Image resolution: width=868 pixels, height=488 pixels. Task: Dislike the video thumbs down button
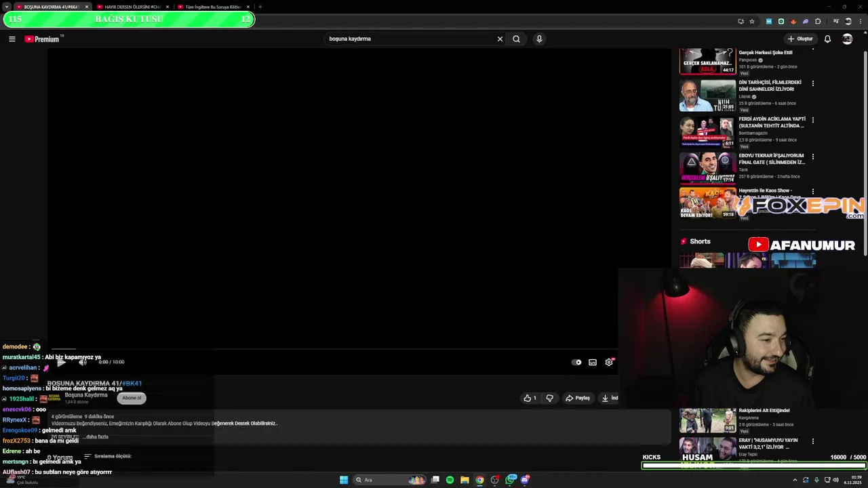pyautogui.click(x=550, y=398)
